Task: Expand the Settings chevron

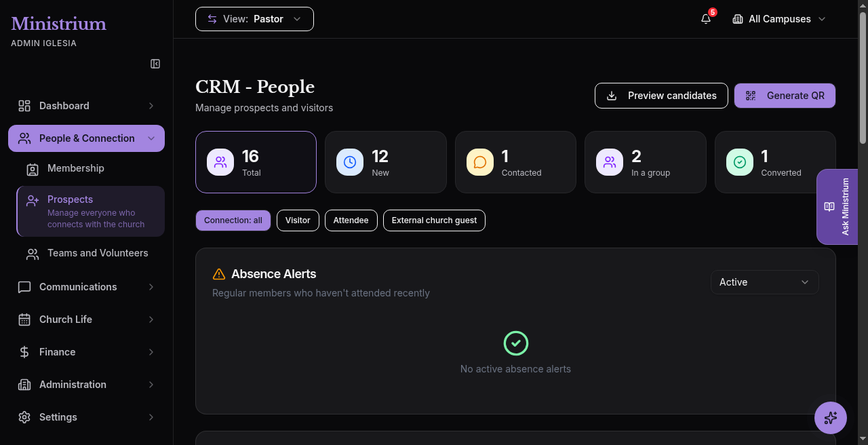Action: click(x=151, y=417)
